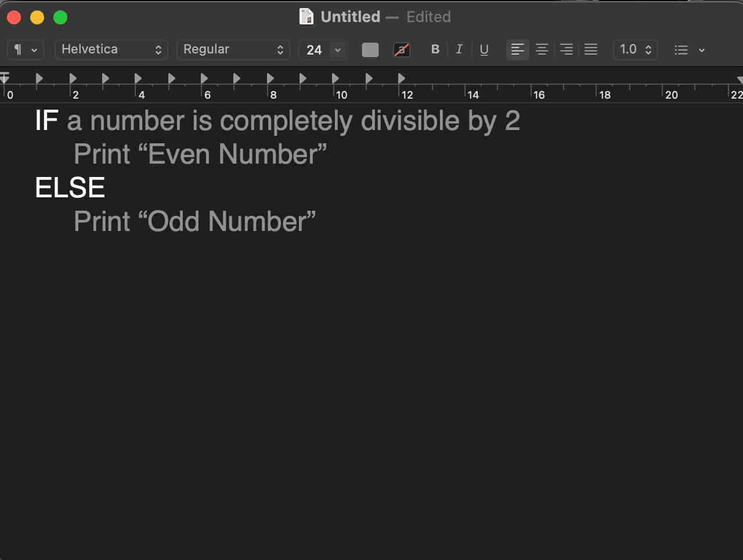Place cursor after Print "Odd Number"

tap(318, 221)
